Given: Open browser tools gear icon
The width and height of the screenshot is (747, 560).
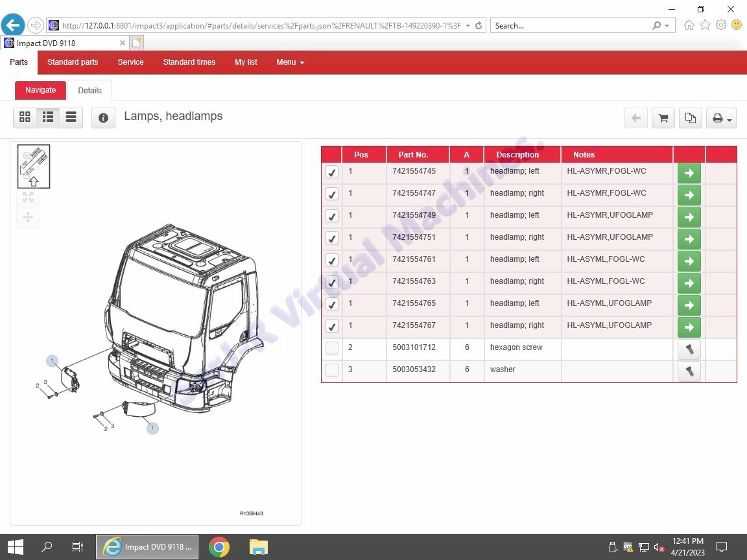Looking at the screenshot, I should coord(721,25).
